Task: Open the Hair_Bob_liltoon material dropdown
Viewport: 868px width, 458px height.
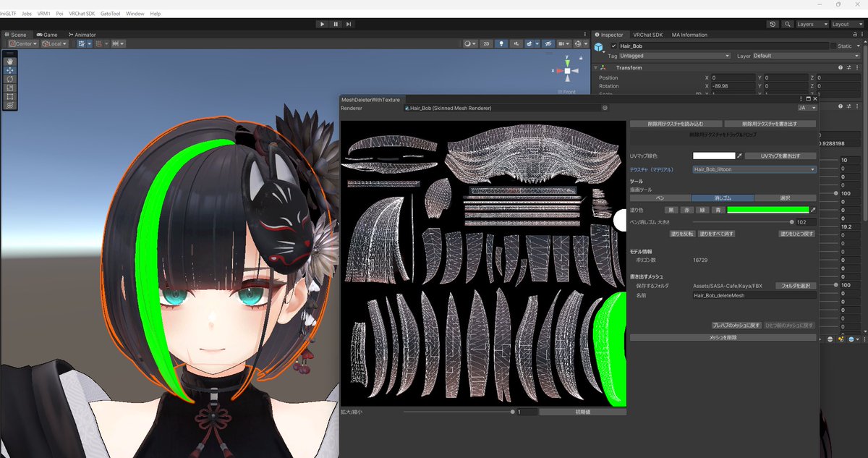Action: [x=754, y=169]
